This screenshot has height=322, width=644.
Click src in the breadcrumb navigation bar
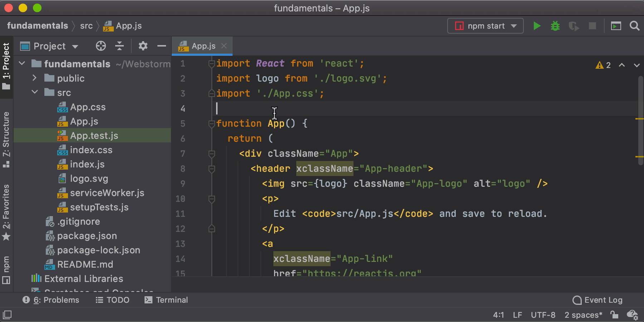[x=86, y=25]
